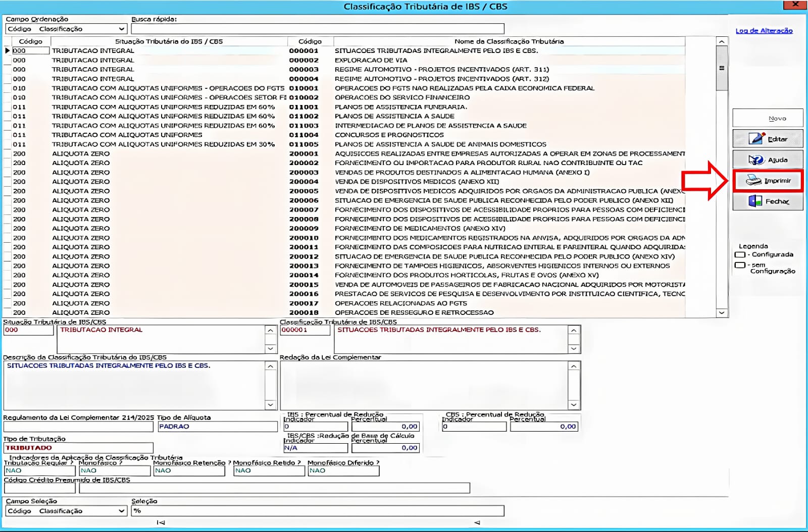This screenshot has width=808, height=532.
Task: Click the sem Configuração legend box
Action: pyautogui.click(x=740, y=265)
